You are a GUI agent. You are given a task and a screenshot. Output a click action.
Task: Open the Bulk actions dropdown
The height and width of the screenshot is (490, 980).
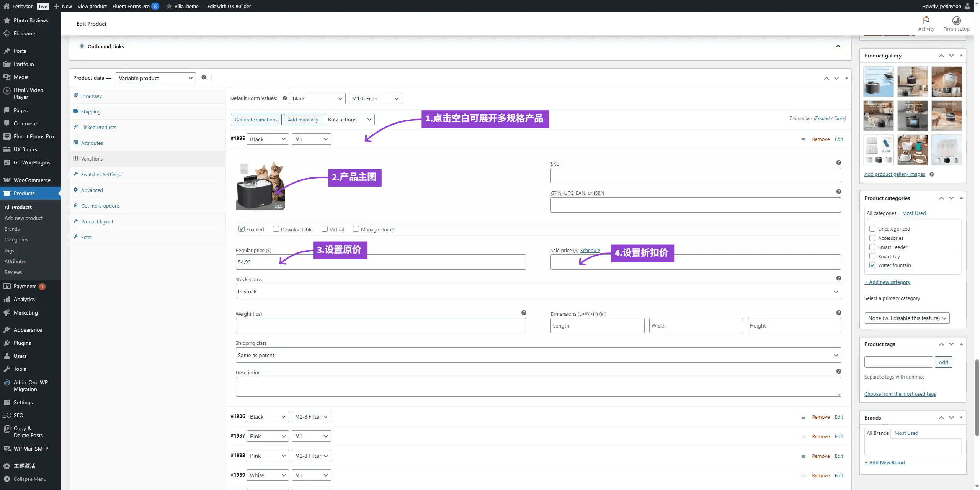click(x=349, y=120)
